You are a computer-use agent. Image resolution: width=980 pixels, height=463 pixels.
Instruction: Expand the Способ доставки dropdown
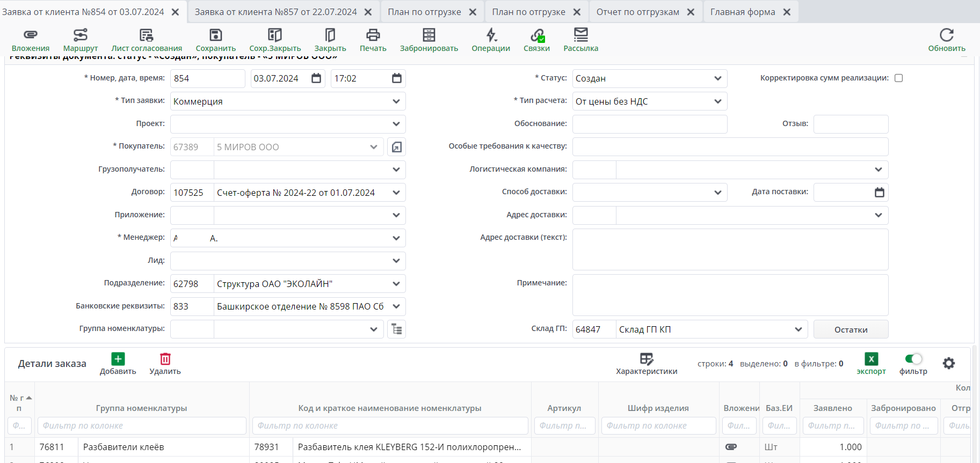717,193
